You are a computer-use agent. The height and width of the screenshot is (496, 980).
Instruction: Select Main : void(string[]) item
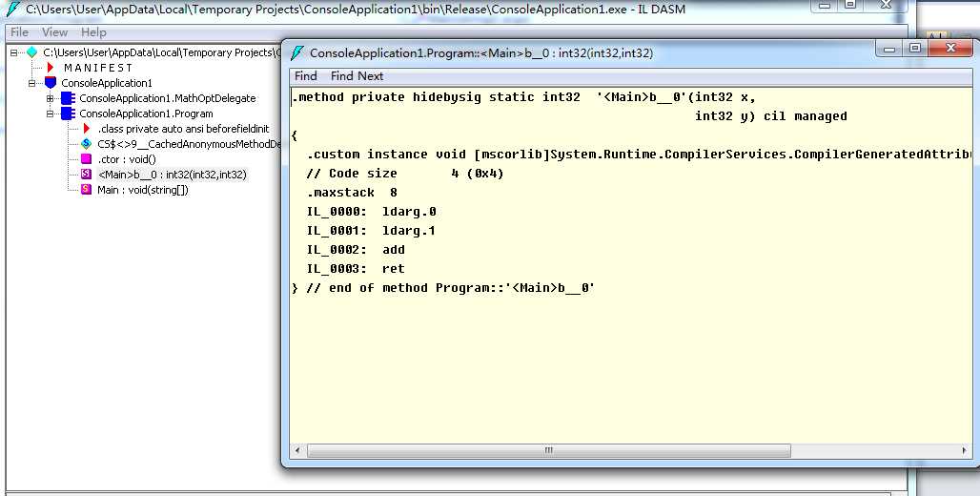142,190
